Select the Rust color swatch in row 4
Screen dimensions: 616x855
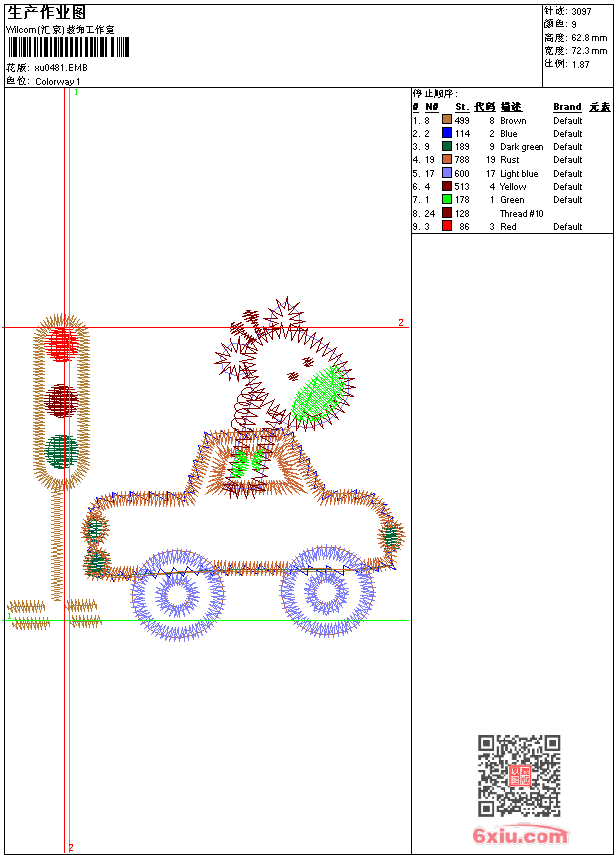(x=446, y=159)
